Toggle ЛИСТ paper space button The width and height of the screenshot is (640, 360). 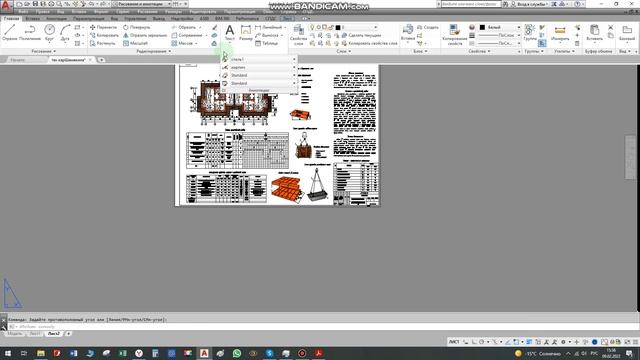(x=454, y=342)
